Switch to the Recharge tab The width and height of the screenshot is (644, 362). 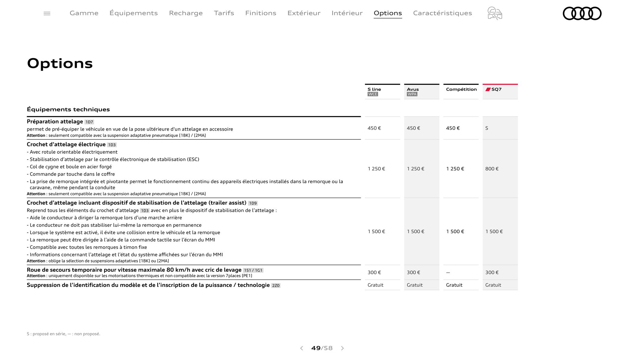click(x=186, y=13)
